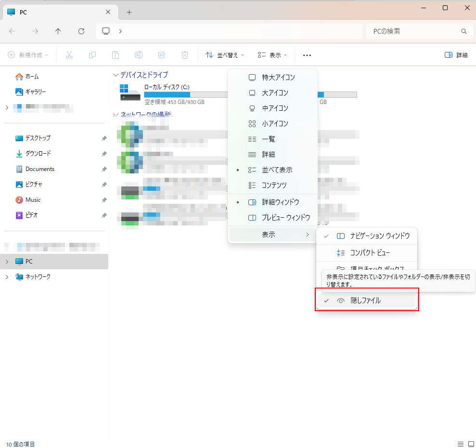Toggle Compact view (コンパクト ビュー) option
476x448 pixels.
click(x=370, y=253)
